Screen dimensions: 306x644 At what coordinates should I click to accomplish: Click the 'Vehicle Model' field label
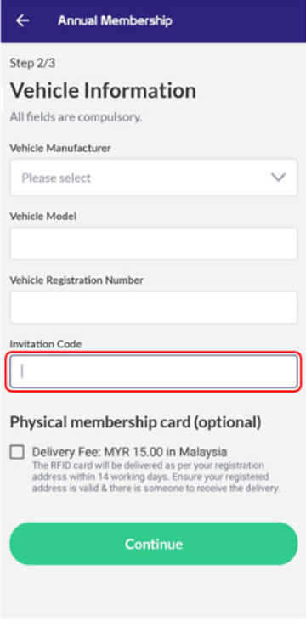(43, 216)
